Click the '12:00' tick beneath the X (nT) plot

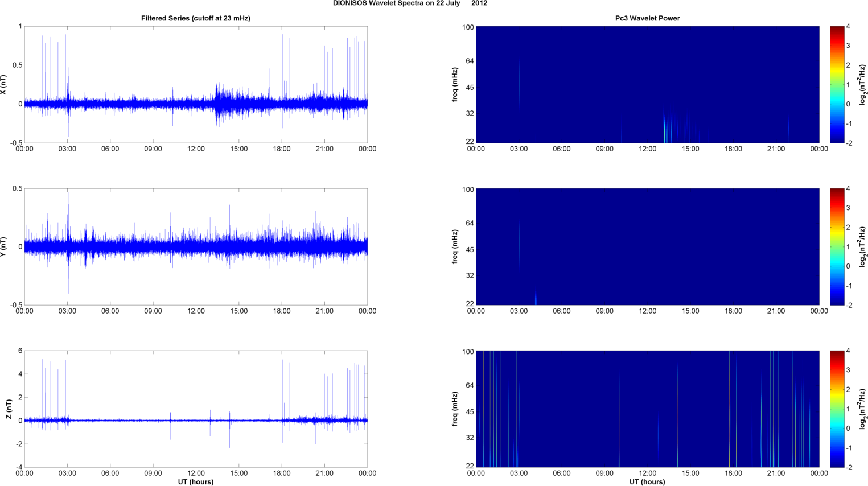point(196,149)
